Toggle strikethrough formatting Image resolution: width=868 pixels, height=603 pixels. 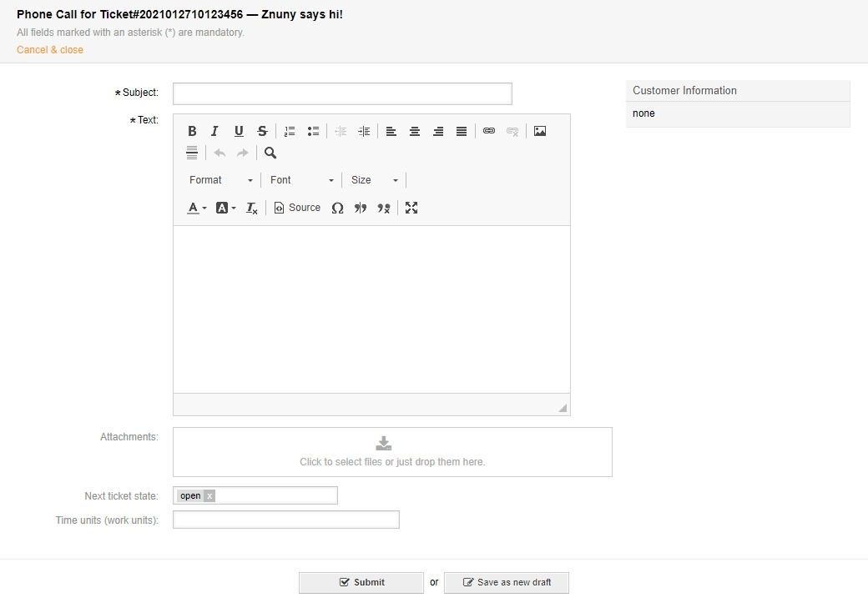point(262,131)
